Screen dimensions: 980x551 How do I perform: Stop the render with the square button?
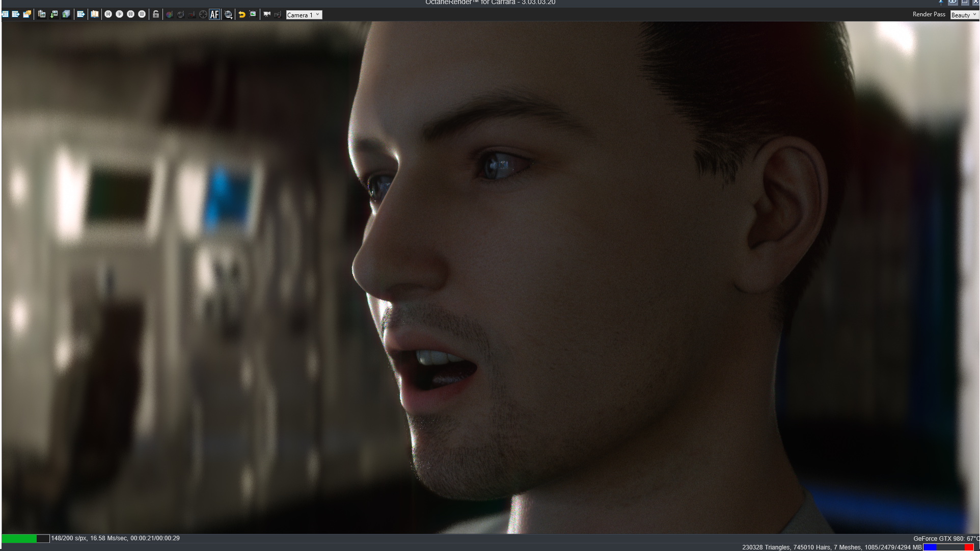(142, 14)
